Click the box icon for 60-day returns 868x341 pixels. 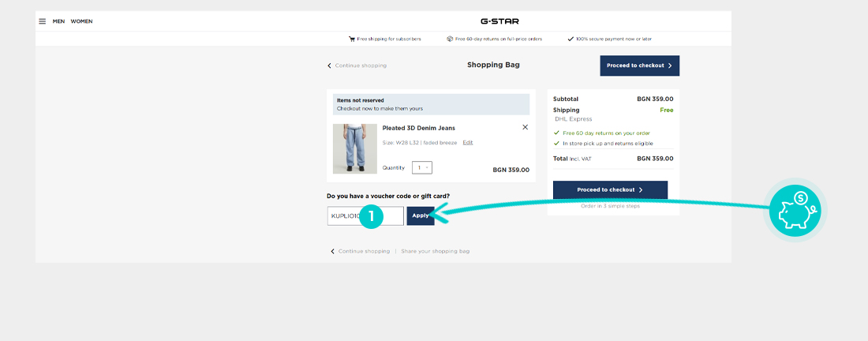coord(450,39)
